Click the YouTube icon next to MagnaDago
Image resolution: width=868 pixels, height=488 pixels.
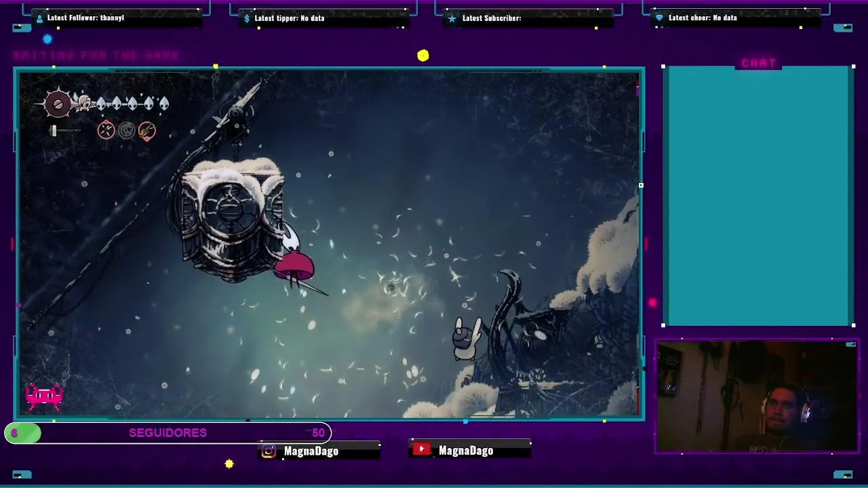click(421, 449)
